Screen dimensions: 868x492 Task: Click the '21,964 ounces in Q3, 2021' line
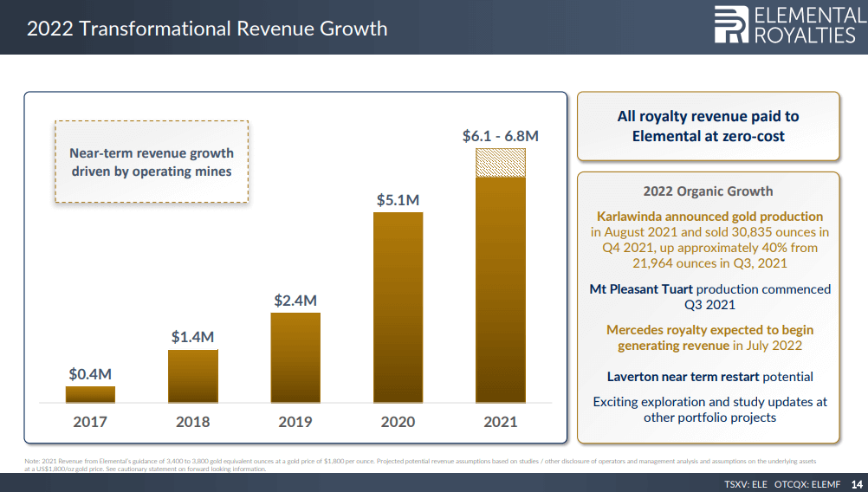[x=709, y=263]
